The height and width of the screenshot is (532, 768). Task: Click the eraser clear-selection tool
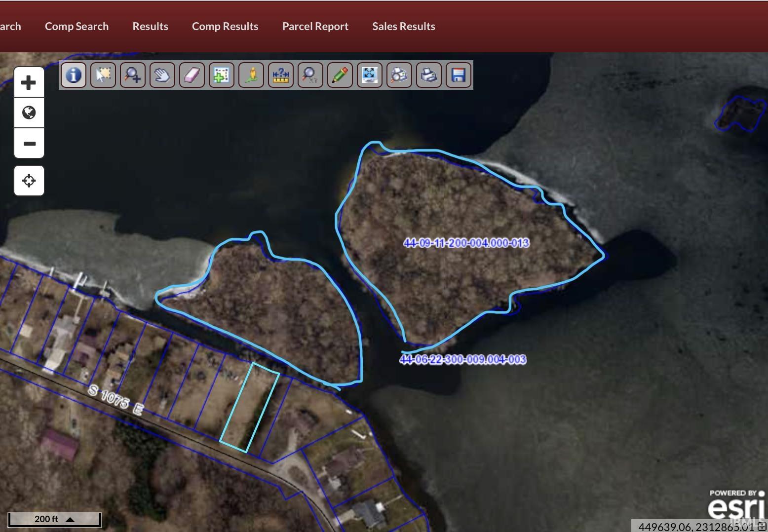[192, 75]
